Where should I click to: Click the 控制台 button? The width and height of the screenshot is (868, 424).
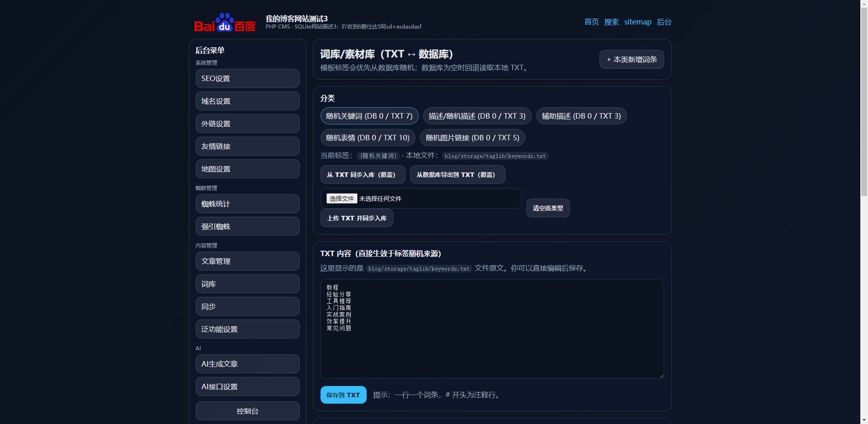(247, 411)
